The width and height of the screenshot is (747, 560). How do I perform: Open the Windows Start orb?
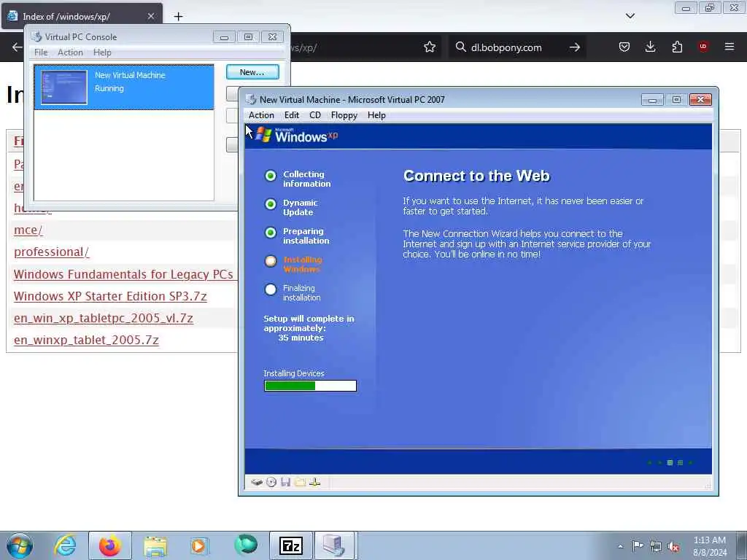pyautogui.click(x=20, y=545)
